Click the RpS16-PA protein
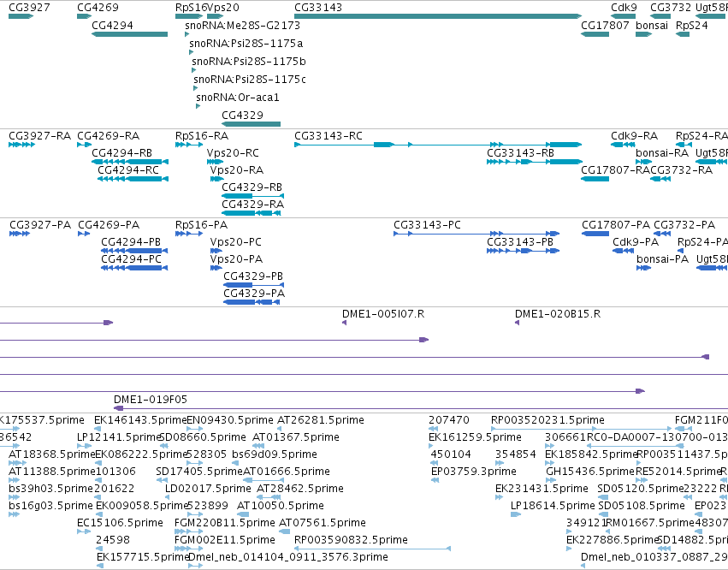Image resolution: width=728 pixels, height=570 pixels. (x=189, y=234)
